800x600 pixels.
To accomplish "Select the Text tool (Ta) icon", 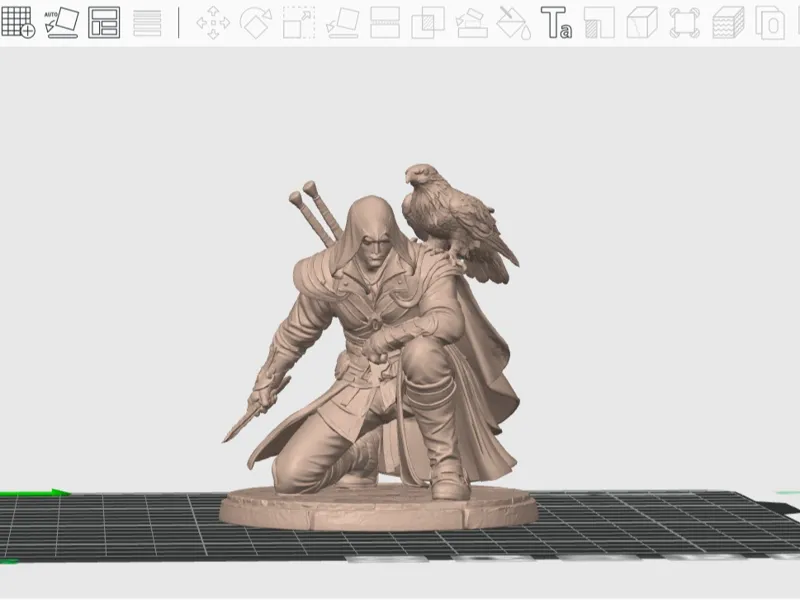I will (x=556, y=22).
